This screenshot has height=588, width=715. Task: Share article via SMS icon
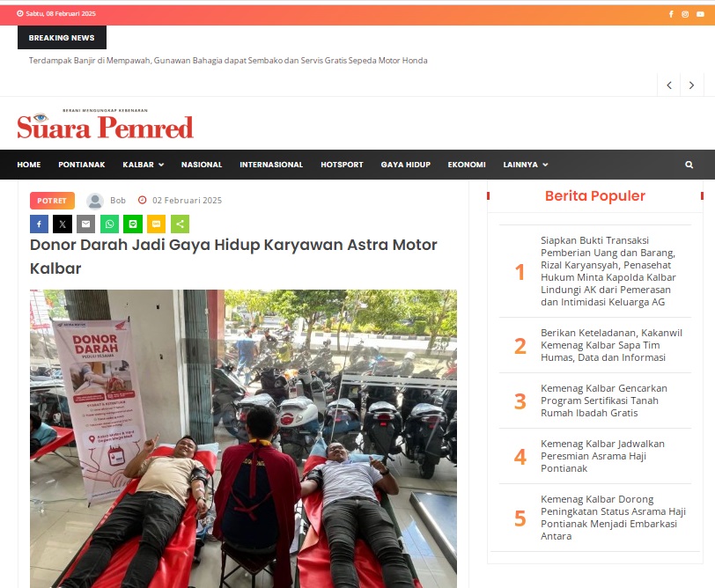[157, 224]
